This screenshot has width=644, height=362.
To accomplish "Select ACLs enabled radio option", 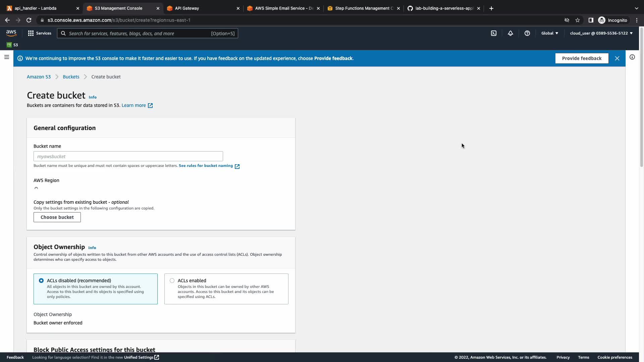I will coord(172,281).
